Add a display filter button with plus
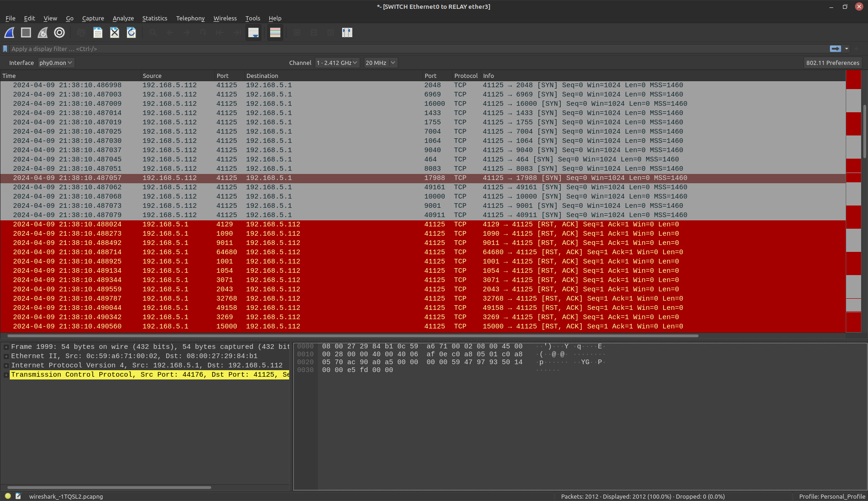The height and width of the screenshot is (501, 868). pos(857,49)
